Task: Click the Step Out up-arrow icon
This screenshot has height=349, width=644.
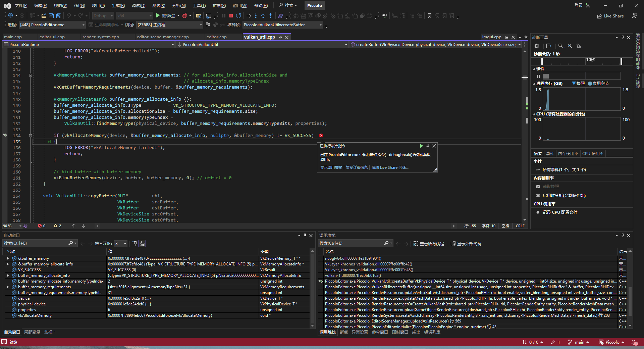Action: pyautogui.click(x=270, y=16)
